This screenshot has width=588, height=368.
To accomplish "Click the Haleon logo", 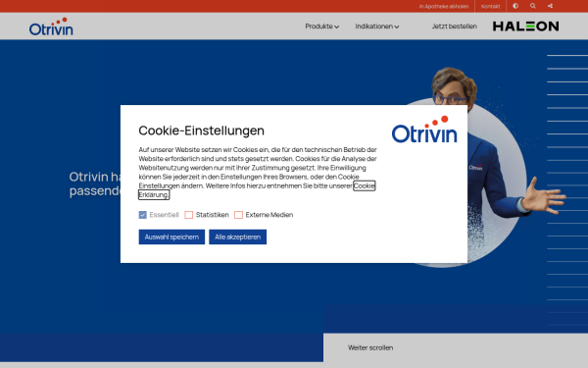I will (525, 26).
